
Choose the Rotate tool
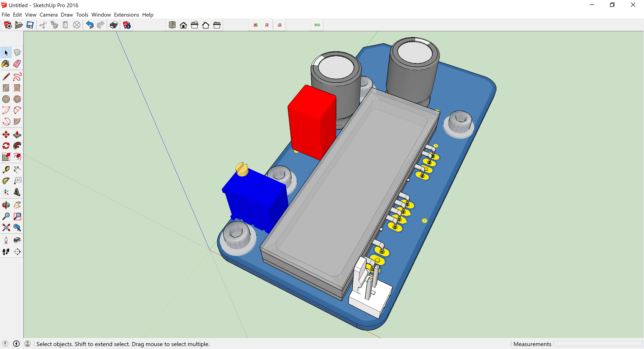click(6, 146)
